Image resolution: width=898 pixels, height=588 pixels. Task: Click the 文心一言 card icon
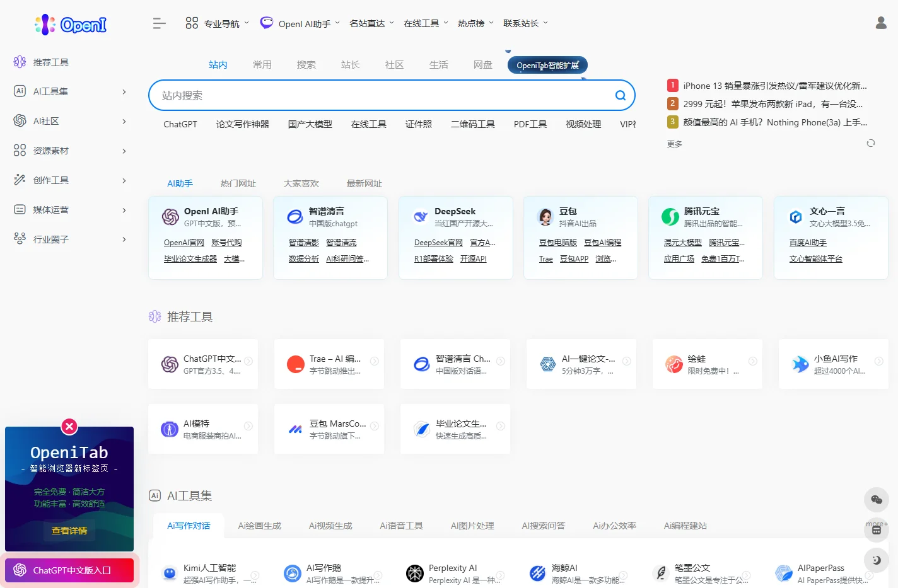coord(796,217)
